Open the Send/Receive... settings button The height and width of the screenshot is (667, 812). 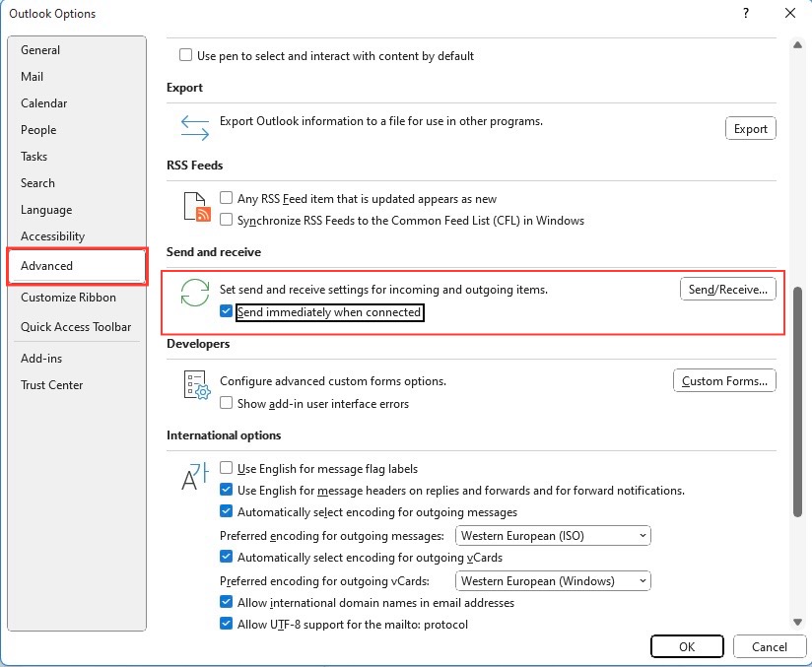(727, 290)
